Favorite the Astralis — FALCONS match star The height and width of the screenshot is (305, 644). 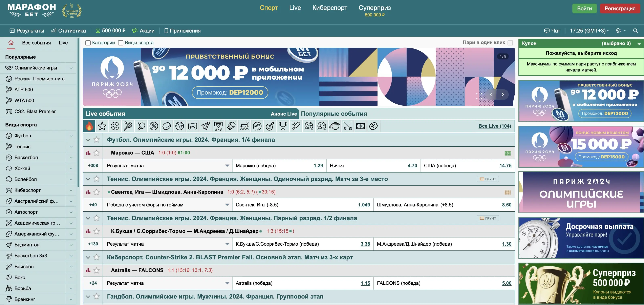tap(96, 270)
